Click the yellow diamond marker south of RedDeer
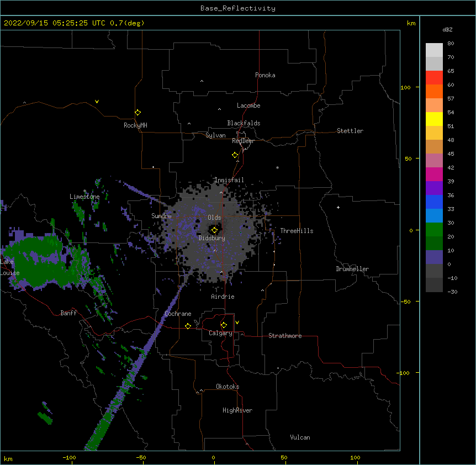The height and width of the screenshot is (465, 476). coord(235,155)
